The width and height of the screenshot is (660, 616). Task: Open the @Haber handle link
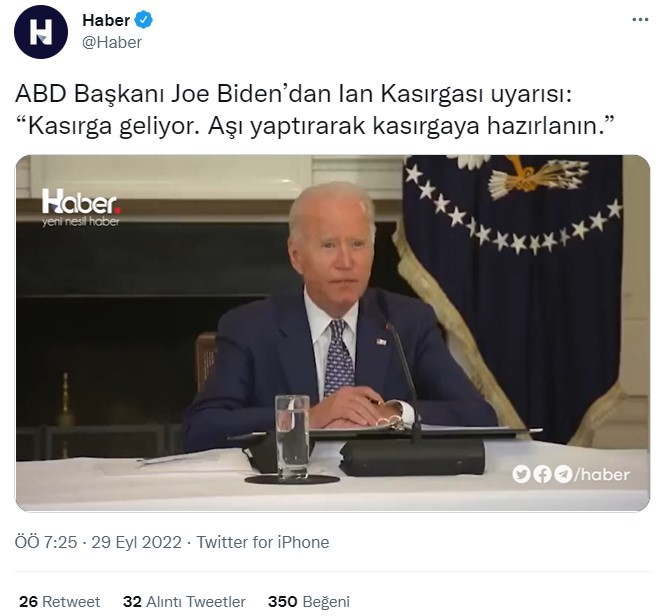click(112, 43)
